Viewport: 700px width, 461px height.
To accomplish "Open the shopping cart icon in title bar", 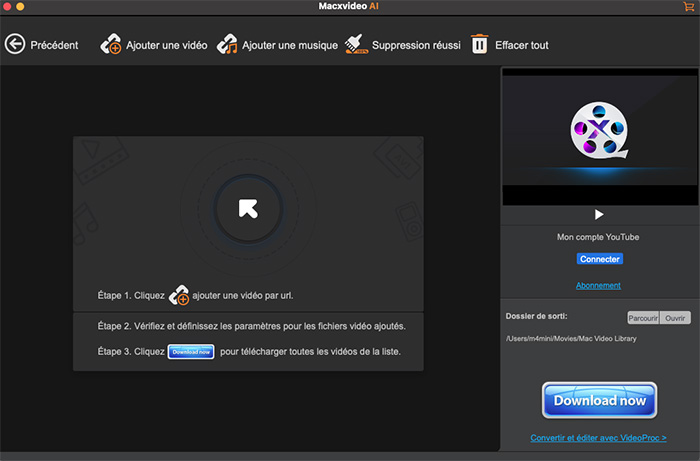I will point(688,6).
